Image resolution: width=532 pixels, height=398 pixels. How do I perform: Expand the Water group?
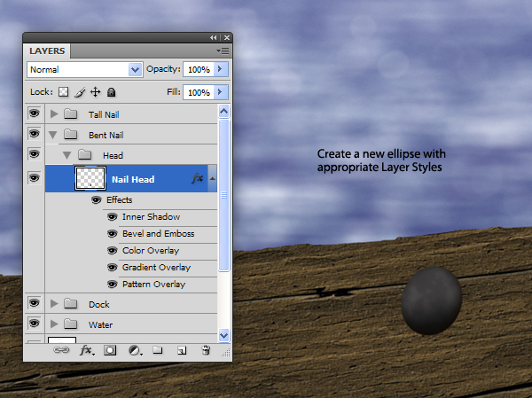(54, 324)
